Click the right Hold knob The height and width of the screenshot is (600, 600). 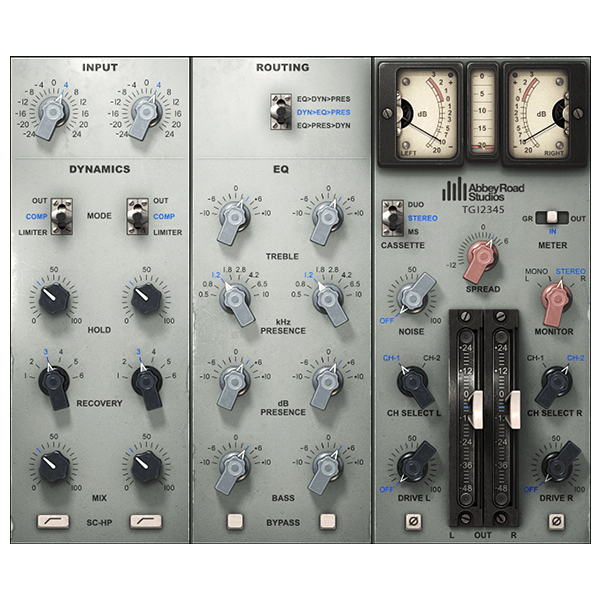(146, 298)
